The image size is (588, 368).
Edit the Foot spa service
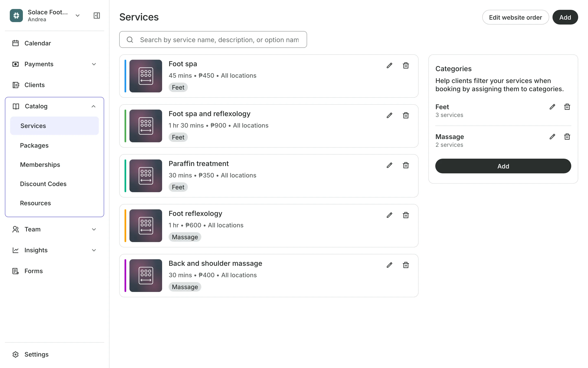click(x=389, y=65)
